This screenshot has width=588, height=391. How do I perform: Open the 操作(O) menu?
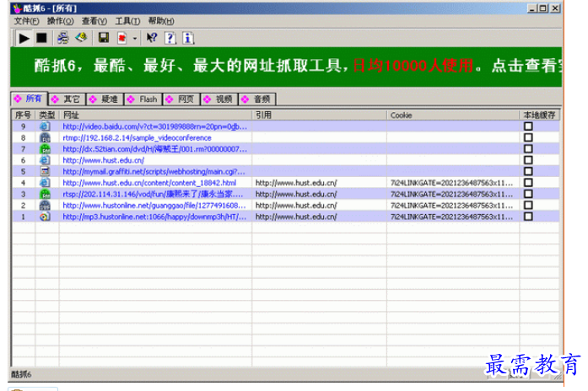click(60, 21)
